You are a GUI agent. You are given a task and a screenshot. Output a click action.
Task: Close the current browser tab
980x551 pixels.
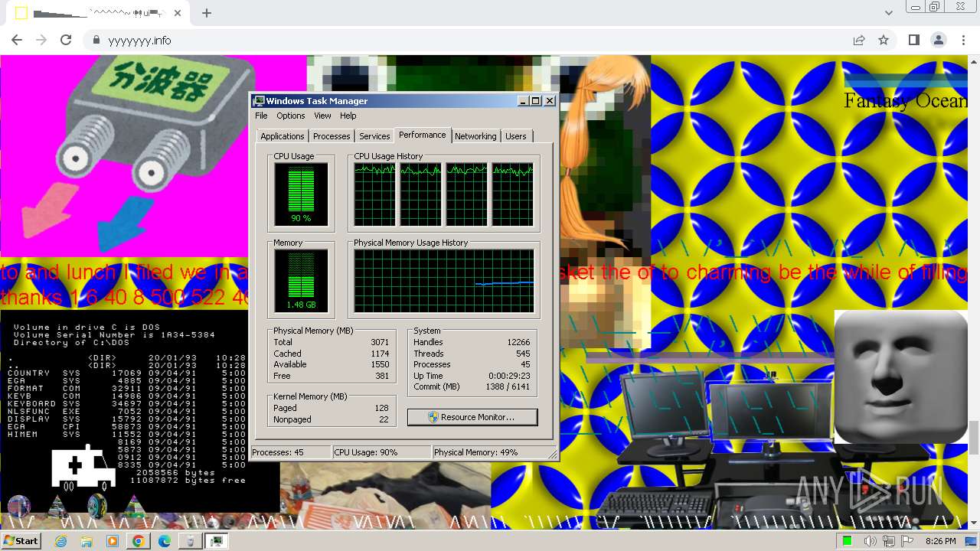pos(178,13)
